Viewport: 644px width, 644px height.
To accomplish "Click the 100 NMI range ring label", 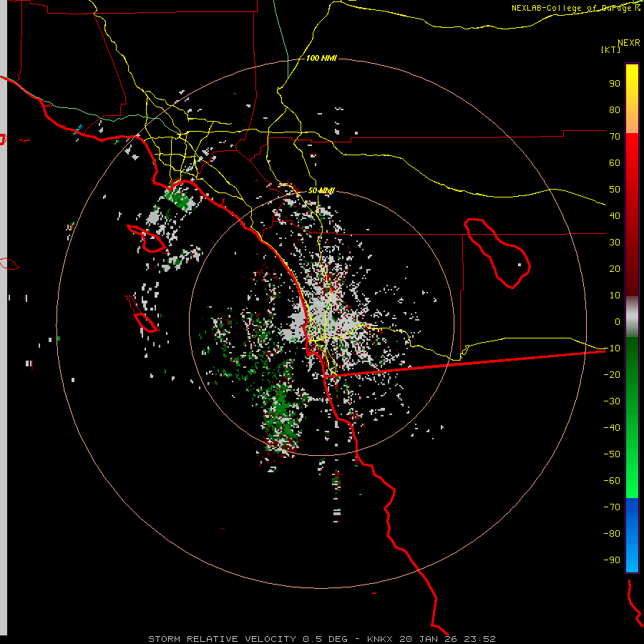I will (x=321, y=59).
